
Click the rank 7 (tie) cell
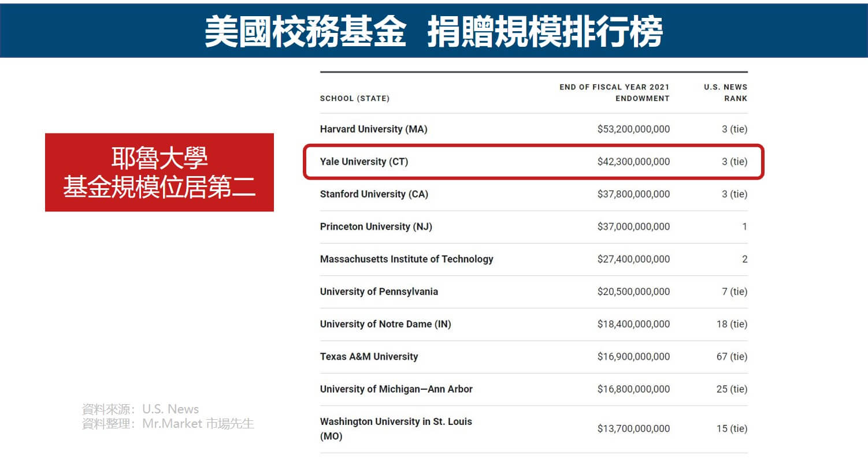coord(735,292)
